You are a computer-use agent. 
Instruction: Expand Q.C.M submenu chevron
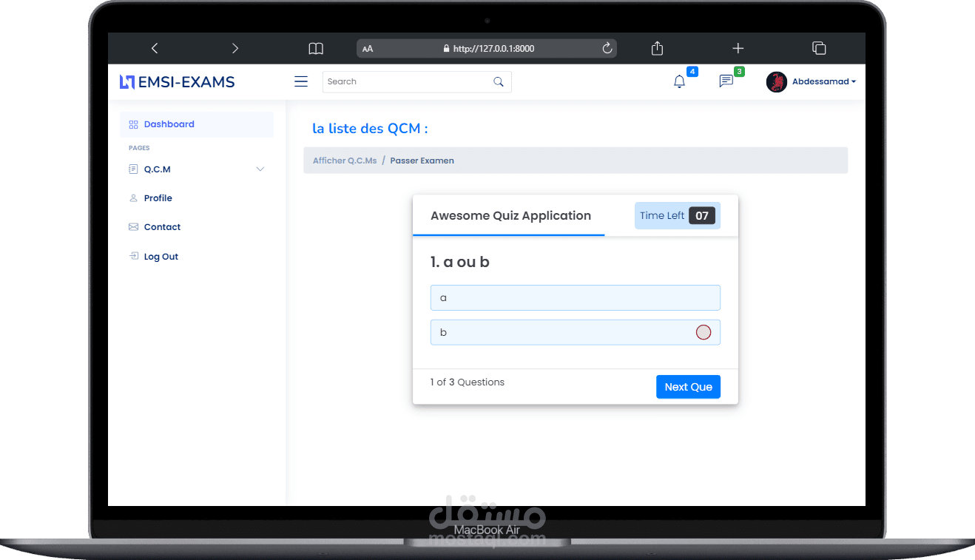coord(260,169)
